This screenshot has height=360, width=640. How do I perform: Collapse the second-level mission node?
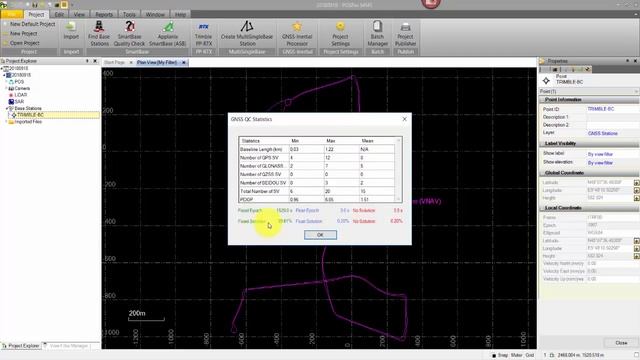pyautogui.click(x=4, y=75)
